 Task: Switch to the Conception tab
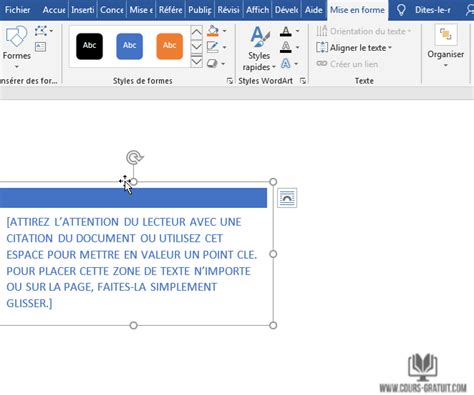pyautogui.click(x=112, y=10)
